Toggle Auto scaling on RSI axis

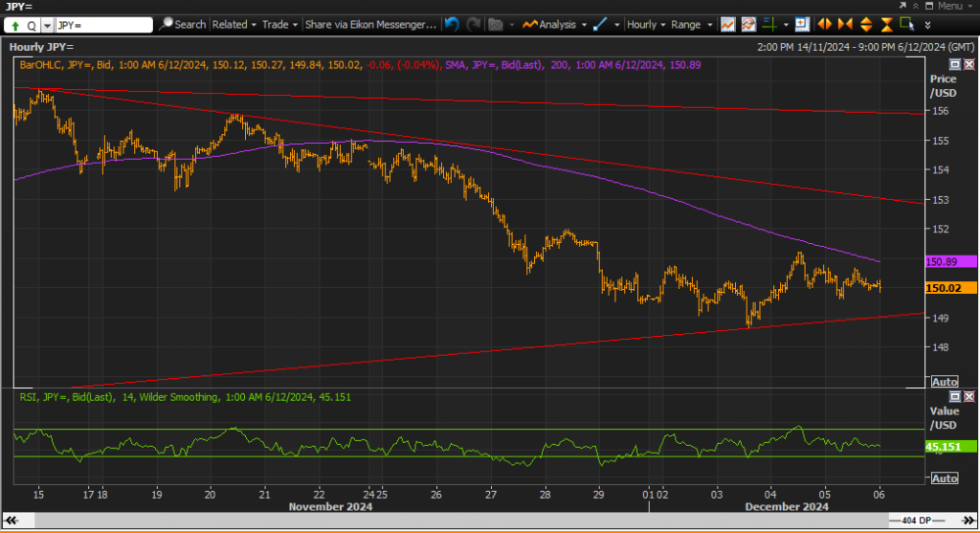tap(945, 478)
